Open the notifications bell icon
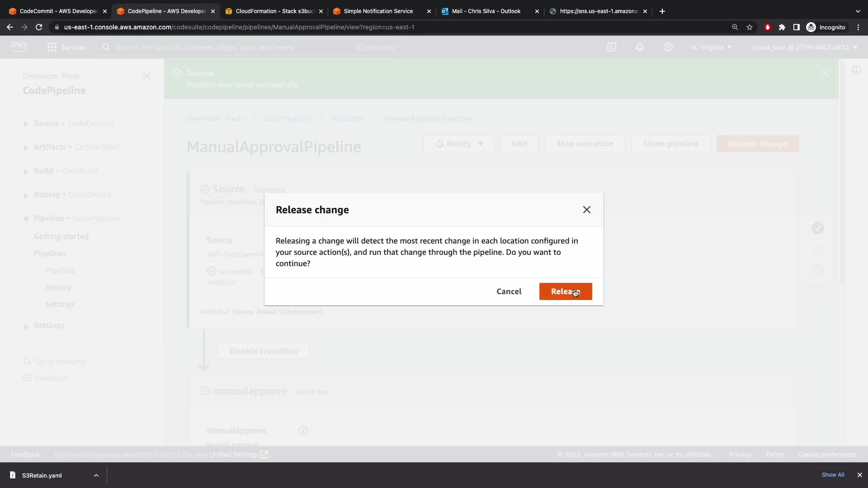Screen dimensions: 868x488 (639, 47)
